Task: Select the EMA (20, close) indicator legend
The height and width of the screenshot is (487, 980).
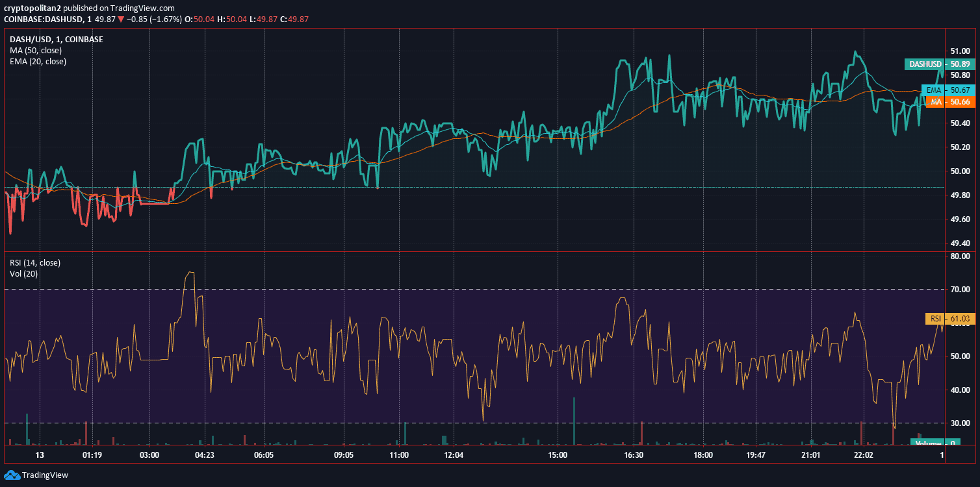Action: point(38,61)
